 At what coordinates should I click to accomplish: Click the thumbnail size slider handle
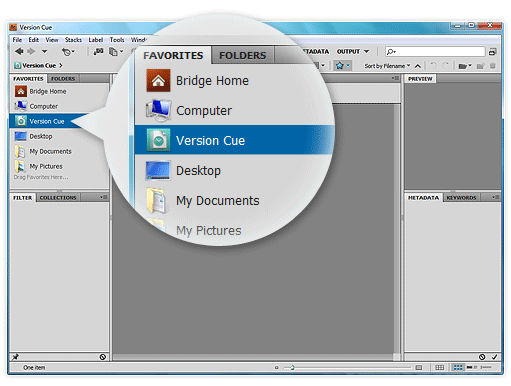pos(292,368)
